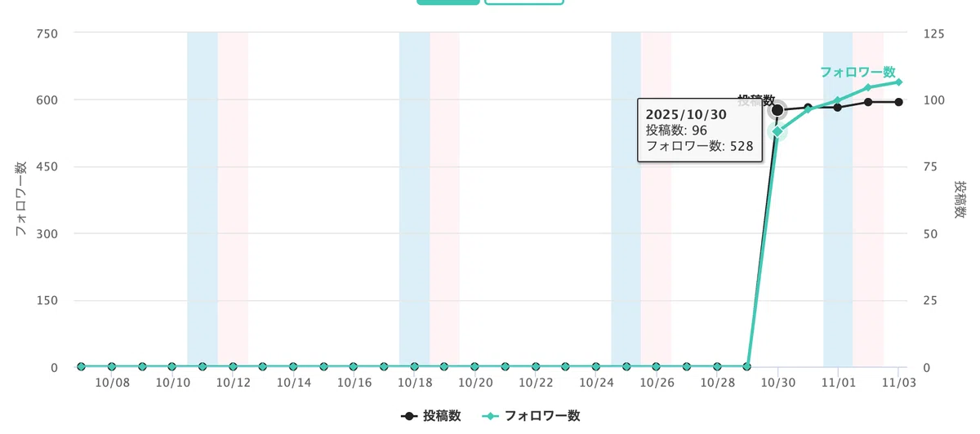The width and height of the screenshot is (980, 434).
Task: Click the data point at 10/08
Action: [x=112, y=367]
